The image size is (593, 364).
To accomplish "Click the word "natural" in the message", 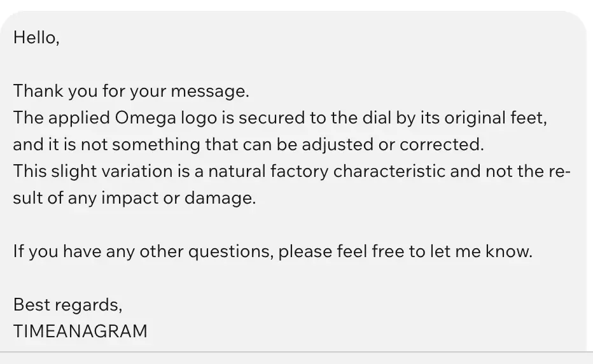I will [249, 172].
